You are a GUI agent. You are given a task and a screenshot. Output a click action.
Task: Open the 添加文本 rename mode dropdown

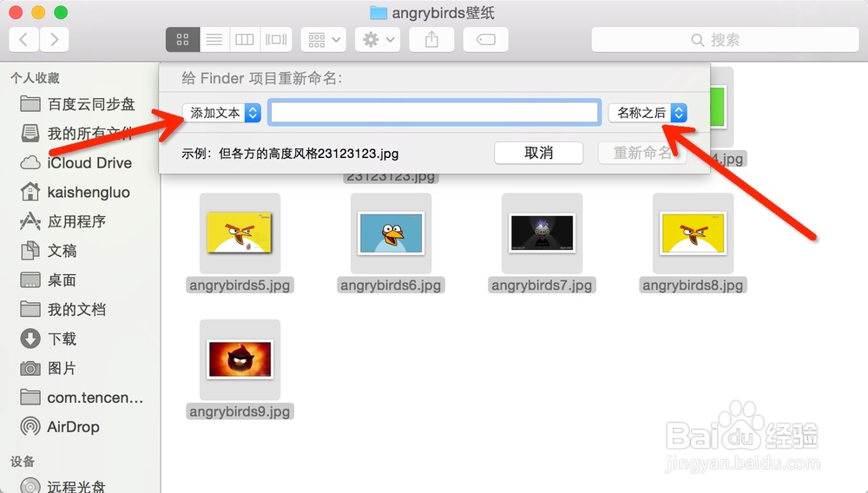coord(221,113)
